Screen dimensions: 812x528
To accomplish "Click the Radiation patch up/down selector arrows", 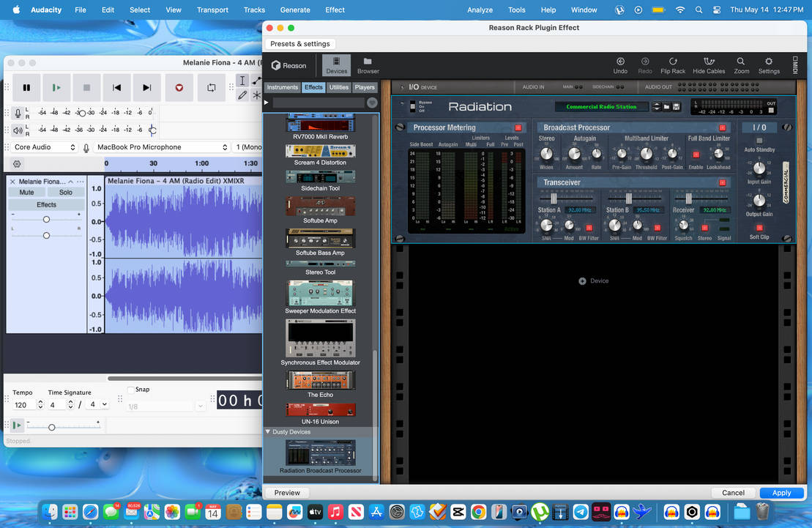I will tap(657, 107).
